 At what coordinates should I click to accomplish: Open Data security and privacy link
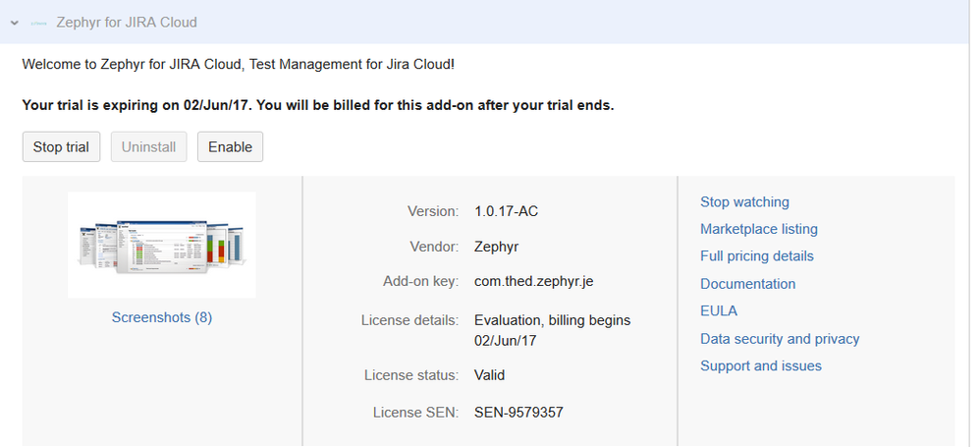click(x=779, y=339)
